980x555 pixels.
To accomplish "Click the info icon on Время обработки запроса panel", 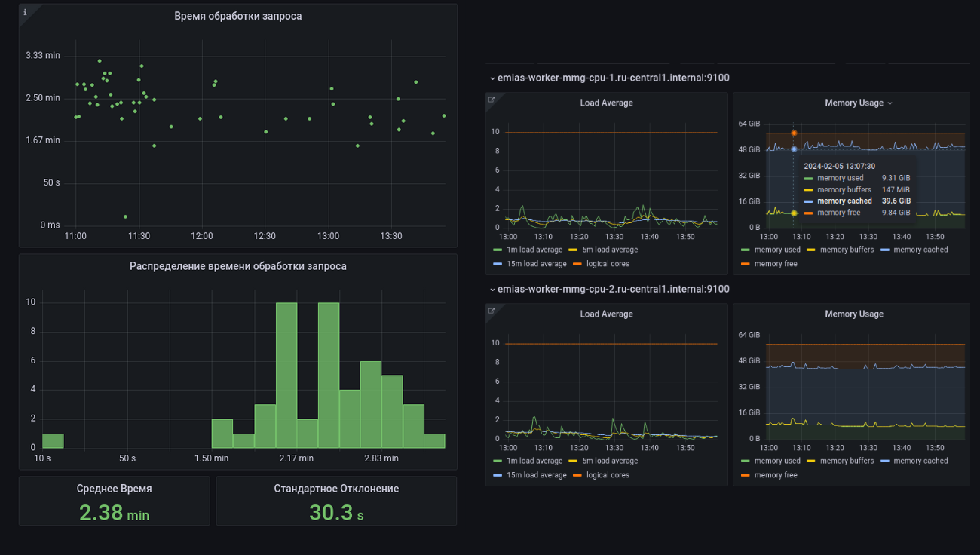I will pyautogui.click(x=25, y=12).
